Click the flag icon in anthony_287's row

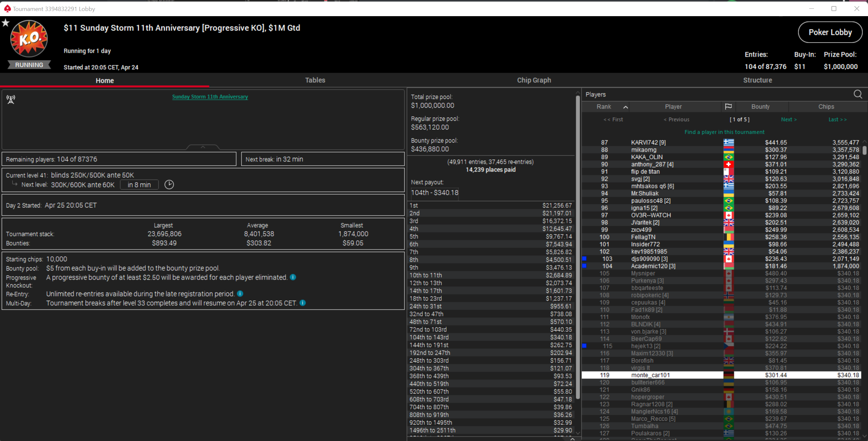729,164
